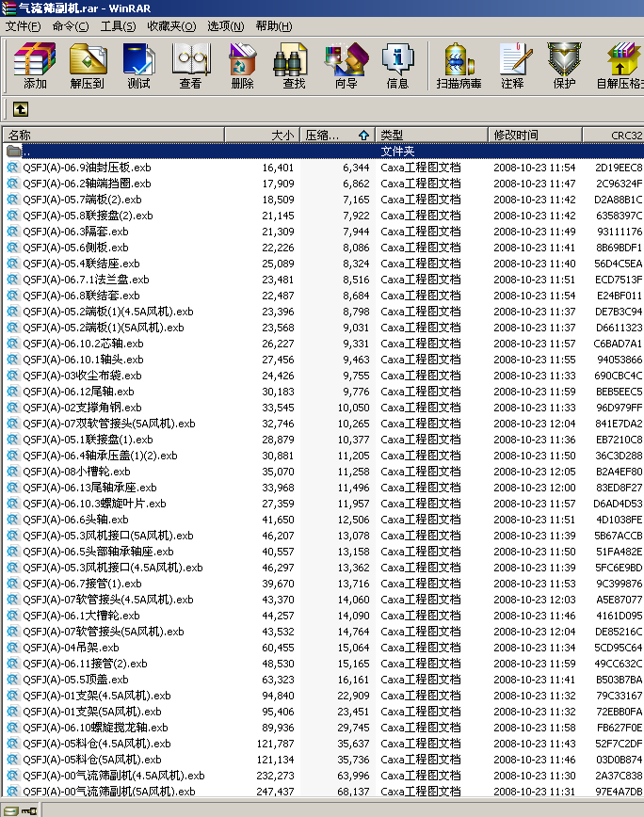Open the 选项(N) menu
This screenshot has height=817, width=644.
[226, 26]
